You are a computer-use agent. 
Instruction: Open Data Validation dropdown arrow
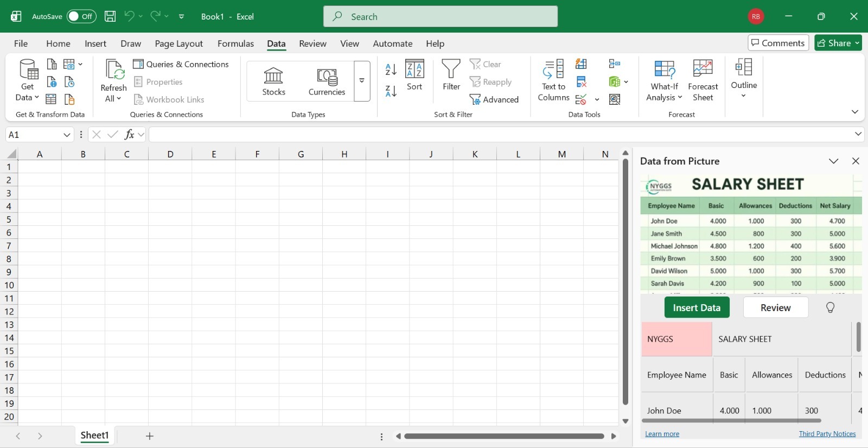pyautogui.click(x=597, y=99)
